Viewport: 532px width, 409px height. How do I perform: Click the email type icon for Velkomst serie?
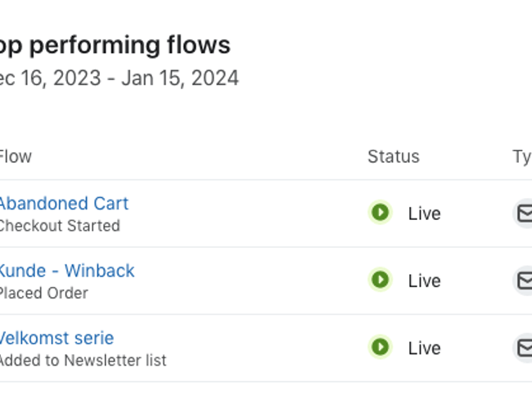click(x=523, y=348)
